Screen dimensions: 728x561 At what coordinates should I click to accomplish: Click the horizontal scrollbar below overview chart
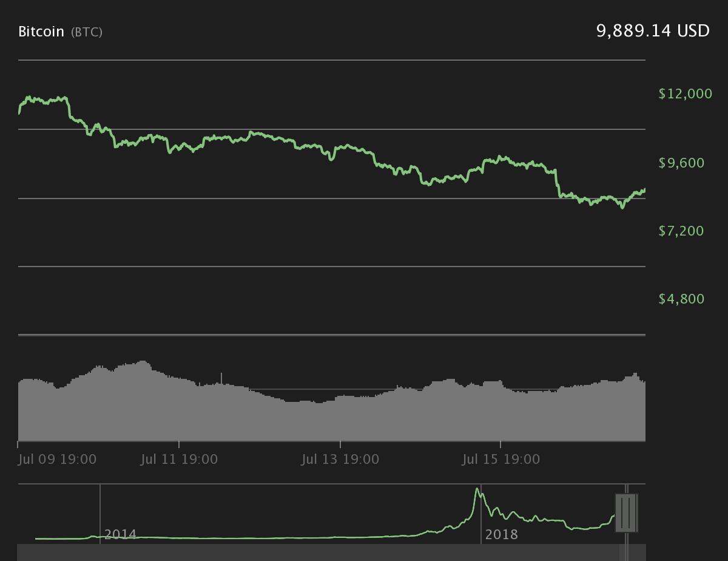tap(331, 552)
